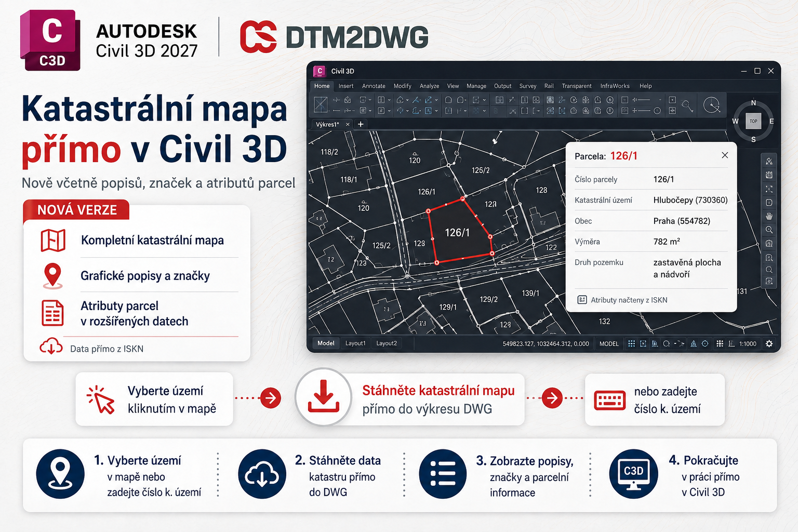The image size is (798, 532).
Task: Click the Civil 3D app icon in title bar
Action: tap(320, 71)
